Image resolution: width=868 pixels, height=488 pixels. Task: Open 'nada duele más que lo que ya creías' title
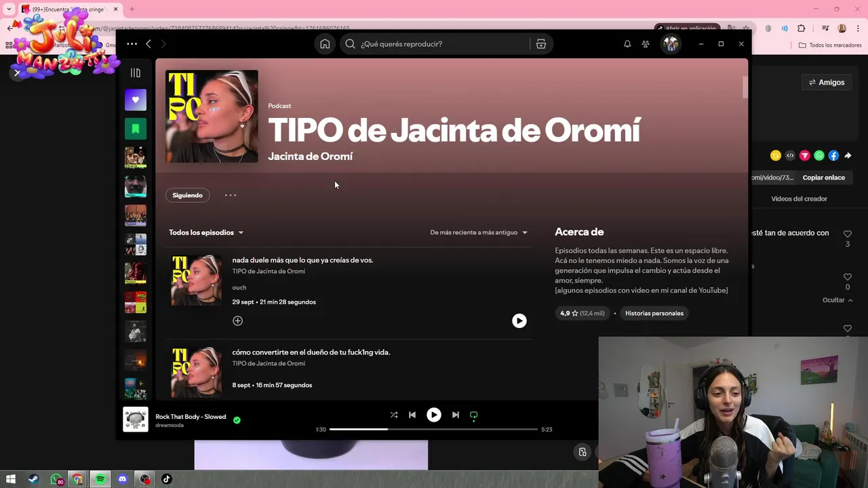tap(302, 260)
